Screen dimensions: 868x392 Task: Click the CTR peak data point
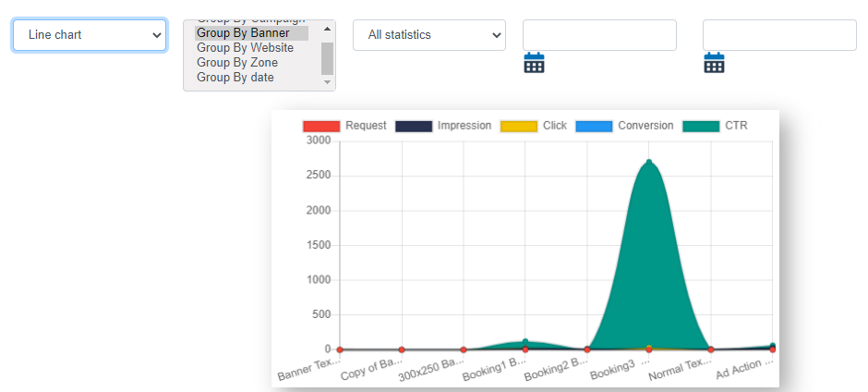point(649,163)
